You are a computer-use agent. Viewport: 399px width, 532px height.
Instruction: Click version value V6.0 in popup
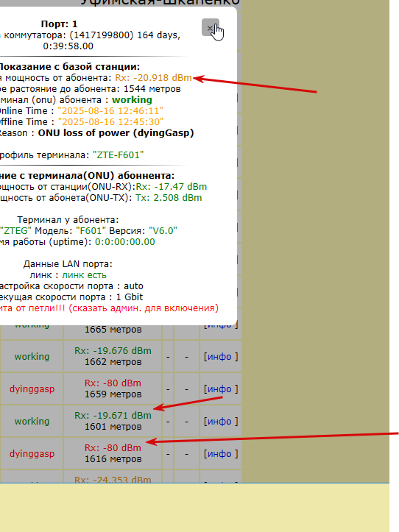(163, 231)
